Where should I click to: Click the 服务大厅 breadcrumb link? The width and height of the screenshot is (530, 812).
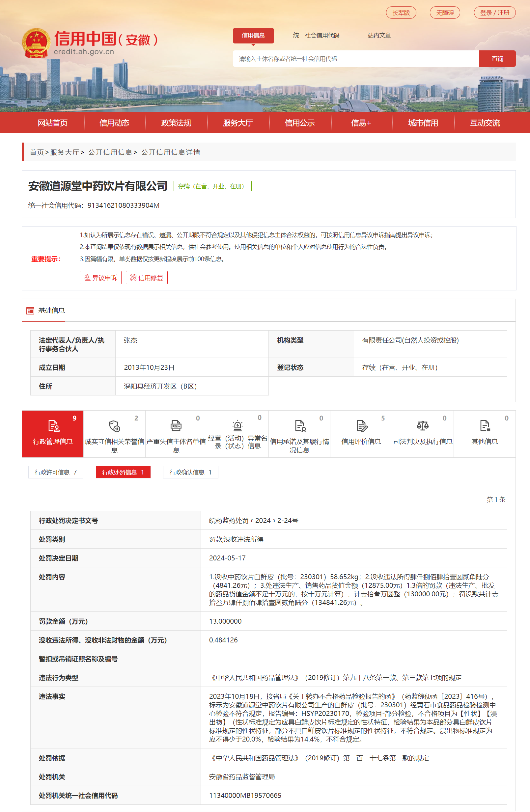pyautogui.click(x=65, y=152)
